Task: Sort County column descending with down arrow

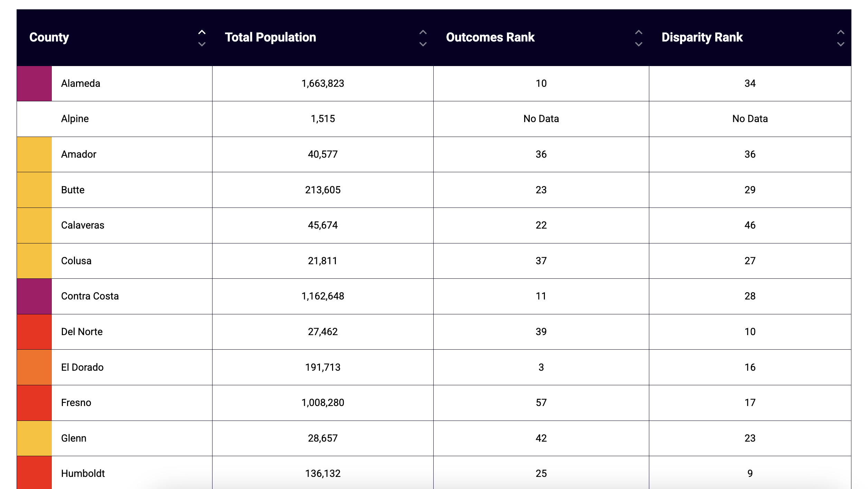Action: [x=202, y=44]
